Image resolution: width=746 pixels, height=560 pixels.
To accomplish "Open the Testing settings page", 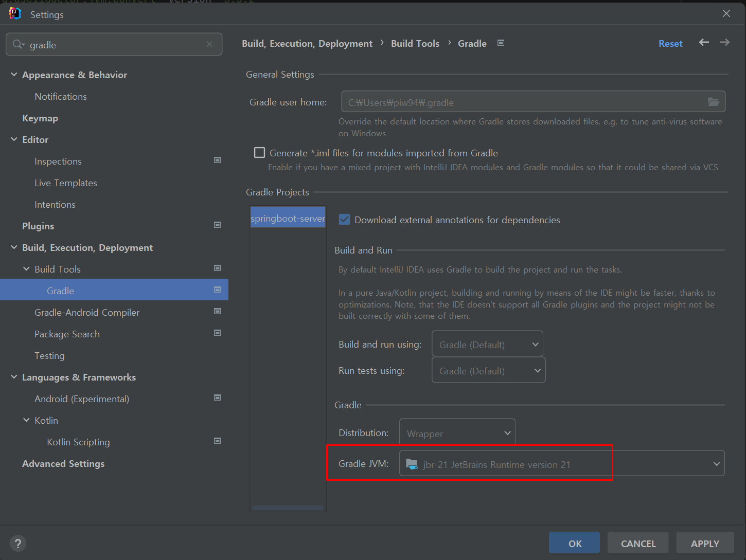I will coord(49,356).
